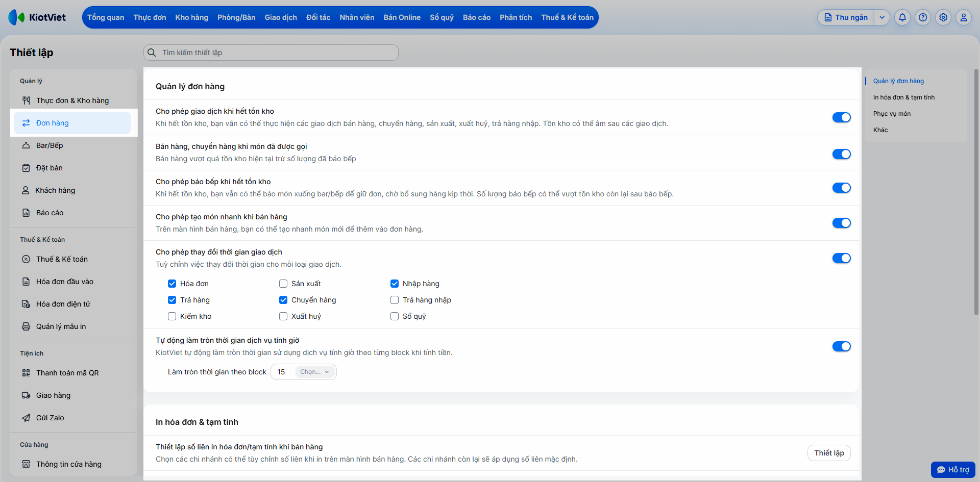
Task: Open the user account icon
Action: coord(964,17)
